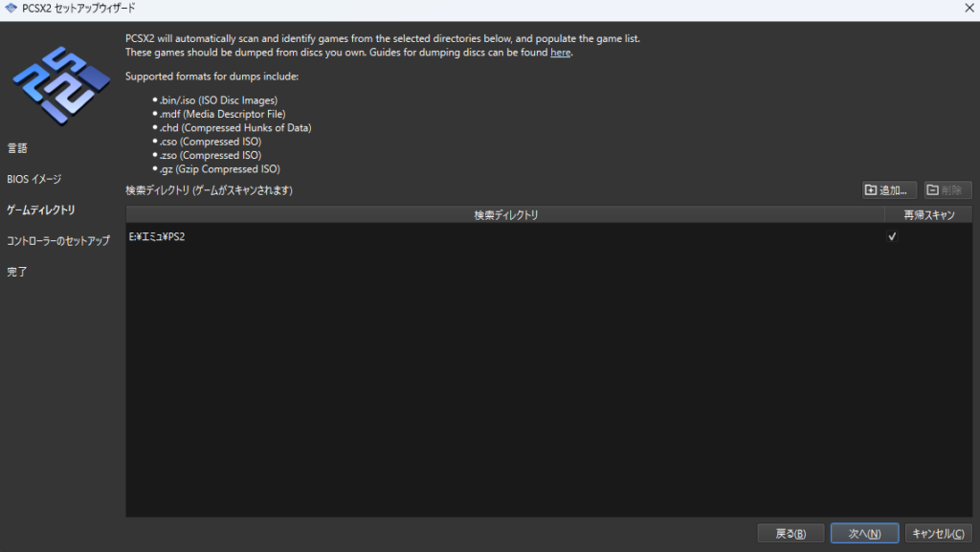Click the PCSX2 logo in the sidebar

(x=61, y=85)
